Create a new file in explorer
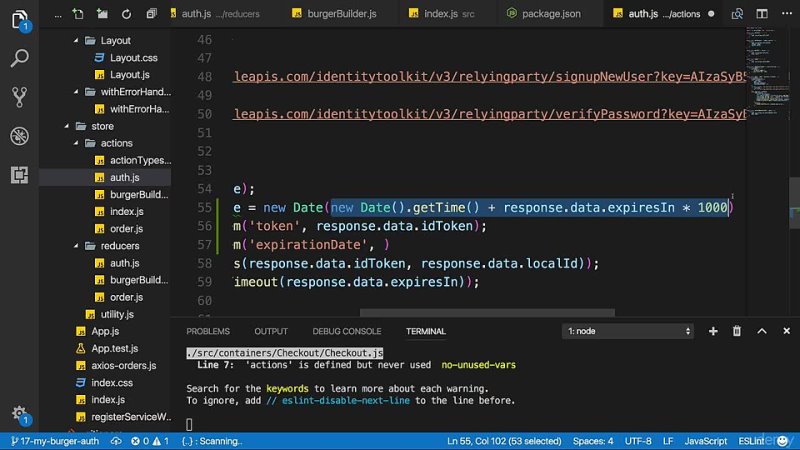 [78, 14]
